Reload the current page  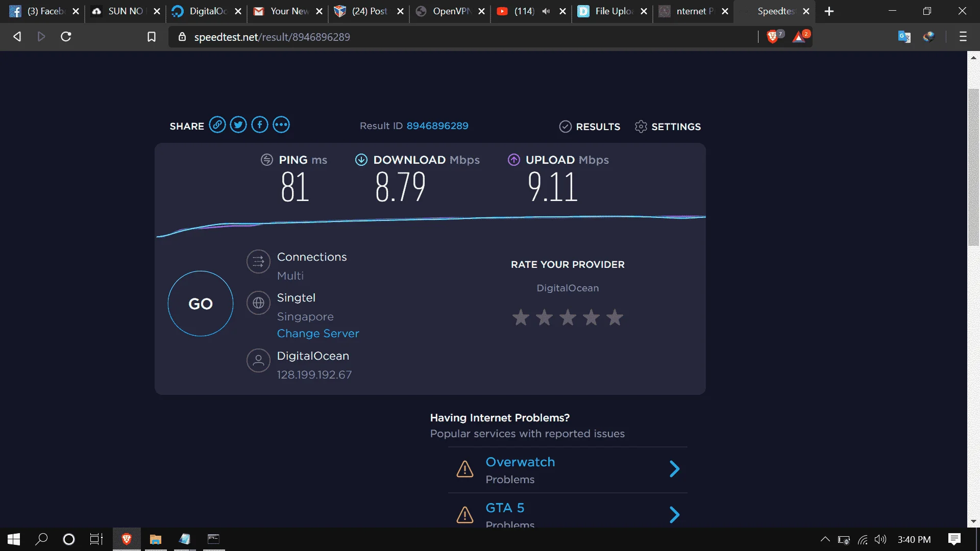pyautogui.click(x=66, y=37)
